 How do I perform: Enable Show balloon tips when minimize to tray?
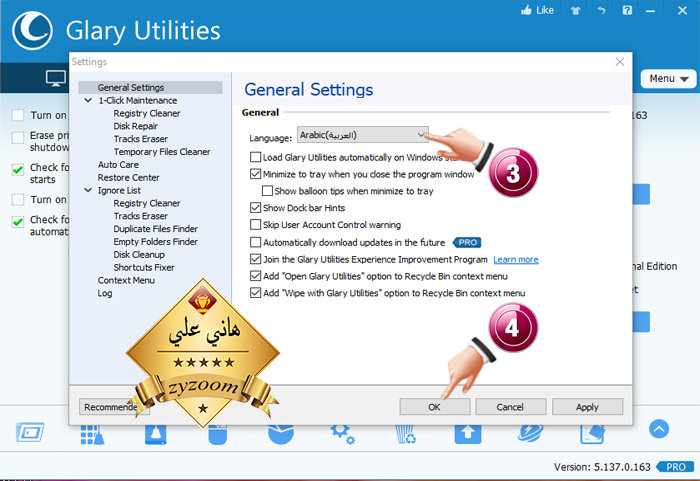coord(267,191)
